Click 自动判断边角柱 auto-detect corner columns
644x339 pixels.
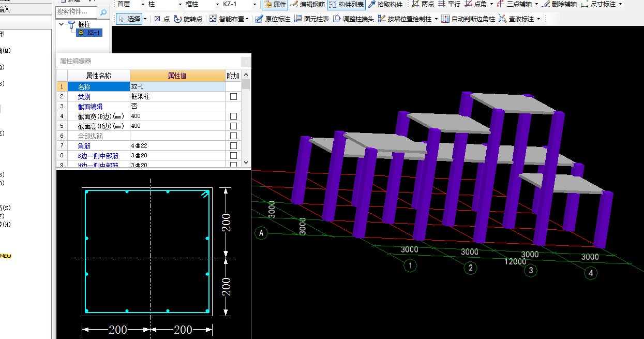[x=468, y=19]
